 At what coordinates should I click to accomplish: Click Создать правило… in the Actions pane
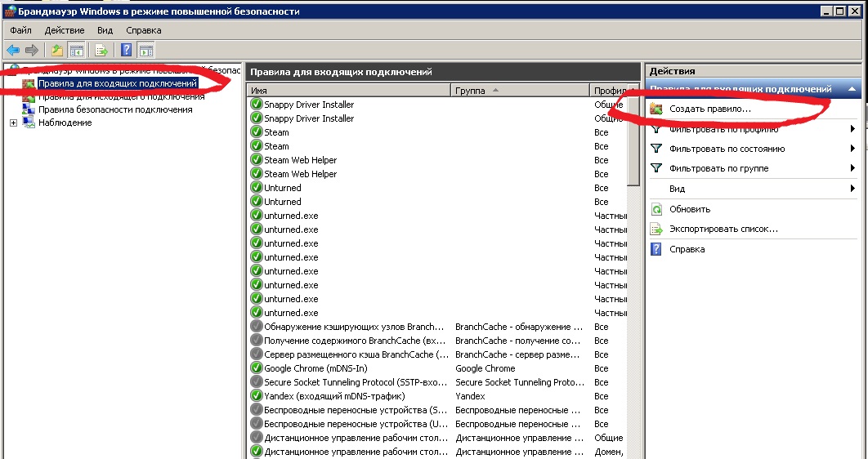tap(710, 109)
